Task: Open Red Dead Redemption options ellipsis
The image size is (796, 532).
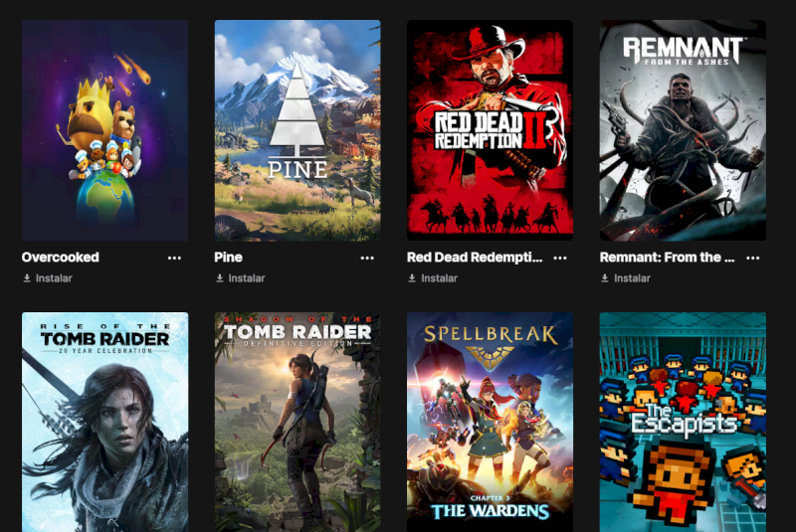Action: (x=560, y=258)
